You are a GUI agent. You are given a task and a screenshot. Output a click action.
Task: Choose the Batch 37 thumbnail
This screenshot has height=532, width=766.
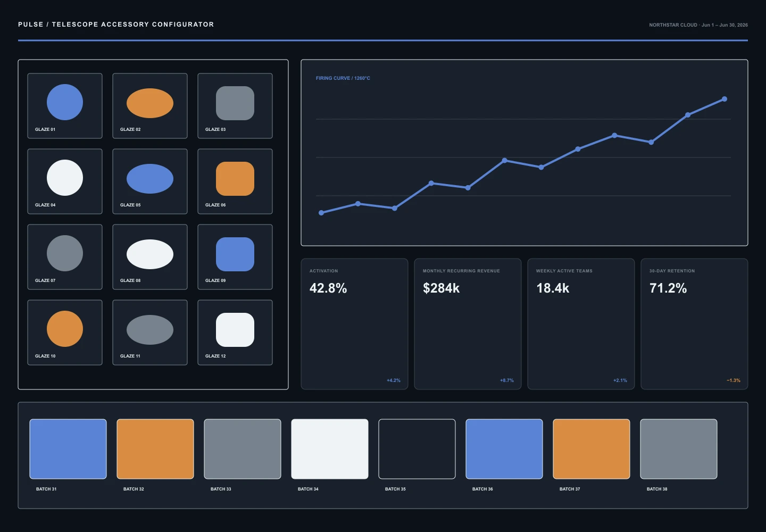click(x=592, y=449)
